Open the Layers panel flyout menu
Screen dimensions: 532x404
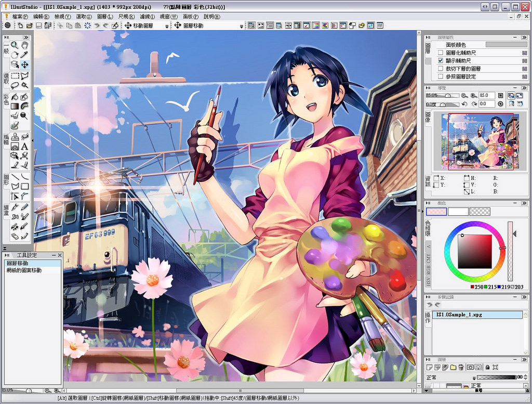(429, 359)
